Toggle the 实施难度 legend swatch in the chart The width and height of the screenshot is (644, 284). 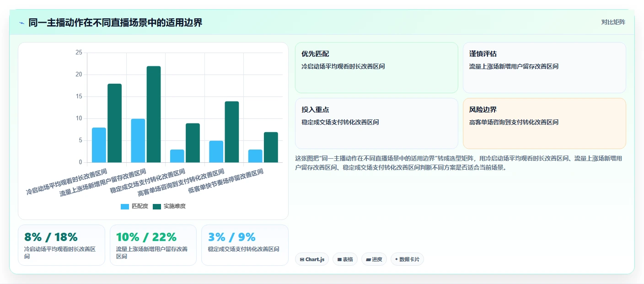[x=157, y=207]
